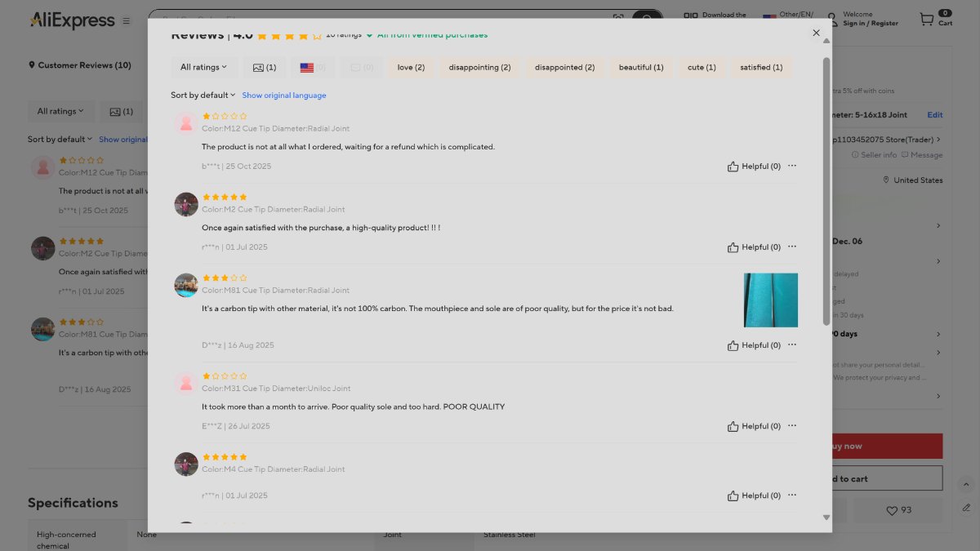Image resolution: width=980 pixels, height=551 pixels.
Task: Filter reviews by the photo icon chip
Action: point(264,68)
